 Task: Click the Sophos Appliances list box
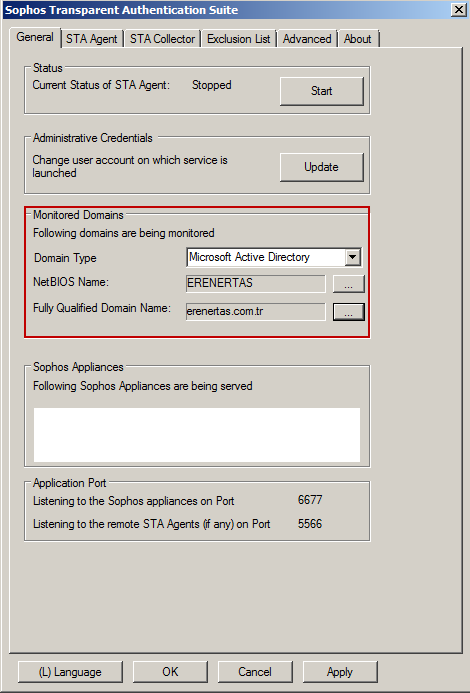point(197,435)
